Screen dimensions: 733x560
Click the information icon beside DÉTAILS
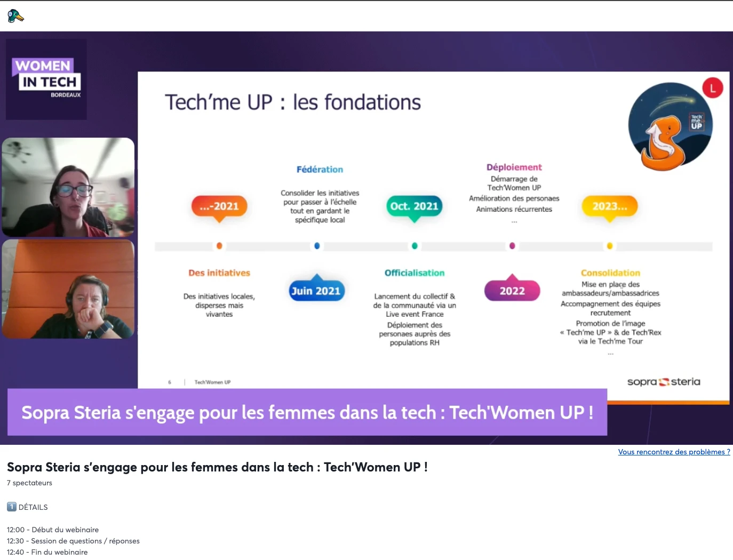pos(12,507)
